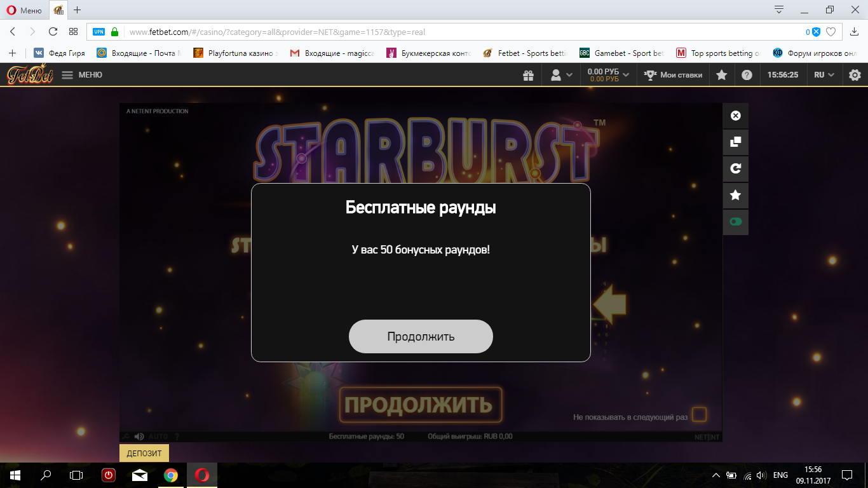Screen dimensions: 868x488
Task: Open the volume control in the system tray
Action: pos(761,475)
